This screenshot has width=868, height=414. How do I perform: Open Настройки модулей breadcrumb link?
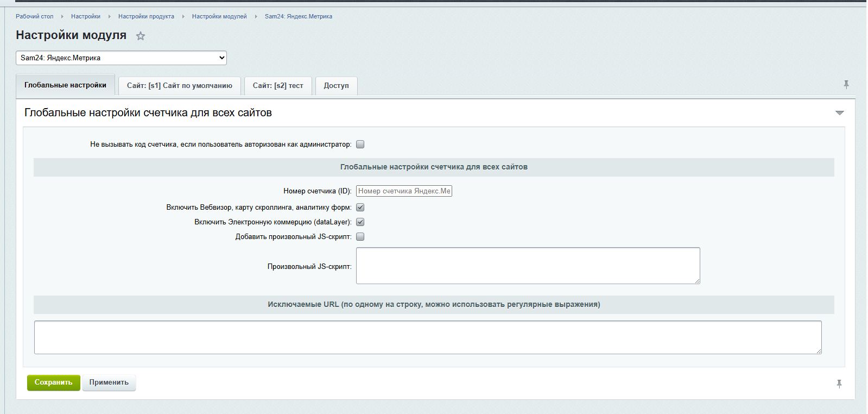click(219, 16)
